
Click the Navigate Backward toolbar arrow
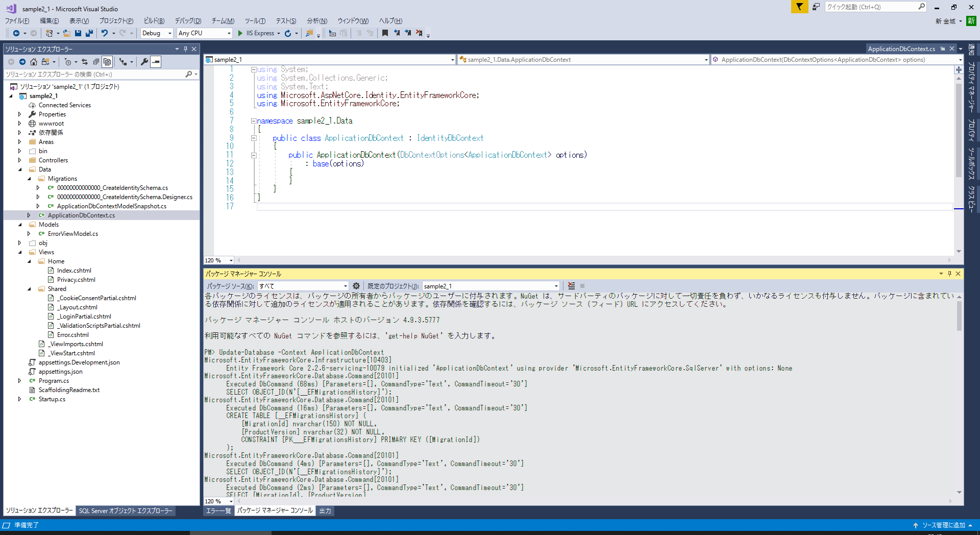16,33
